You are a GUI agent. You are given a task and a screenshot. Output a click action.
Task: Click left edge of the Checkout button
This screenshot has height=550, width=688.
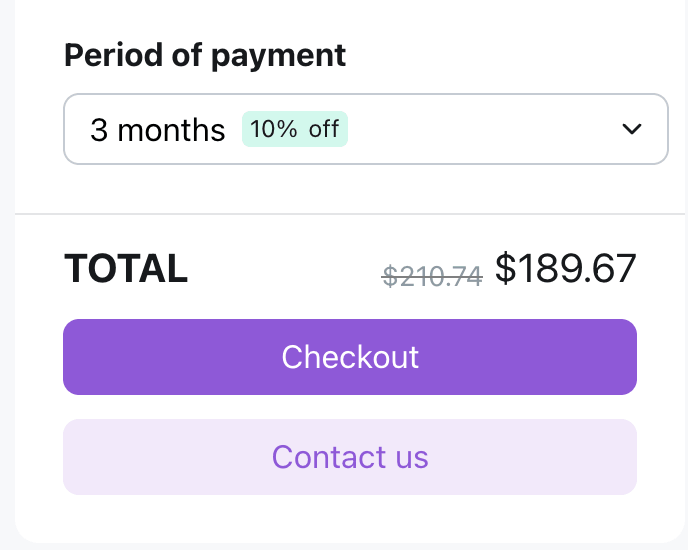click(x=75, y=357)
